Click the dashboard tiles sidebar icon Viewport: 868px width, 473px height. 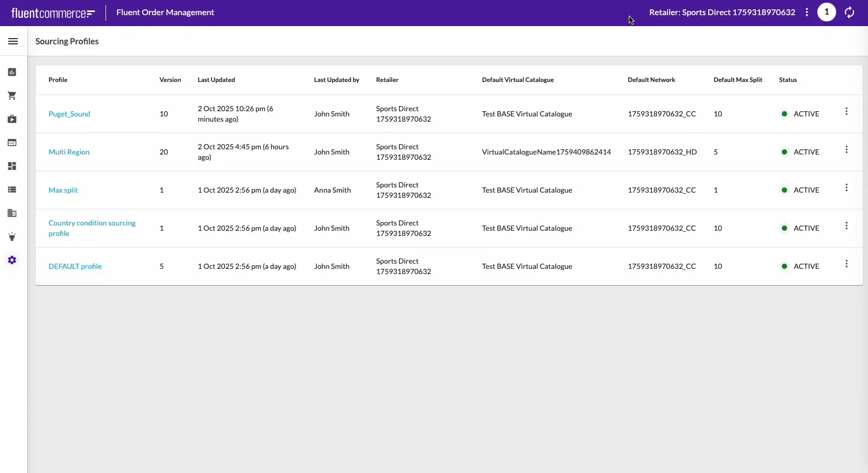(12, 166)
